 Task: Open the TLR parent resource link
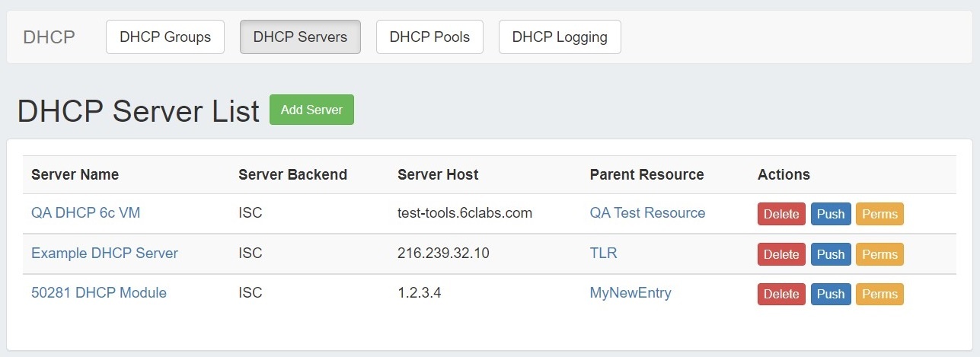(x=603, y=253)
